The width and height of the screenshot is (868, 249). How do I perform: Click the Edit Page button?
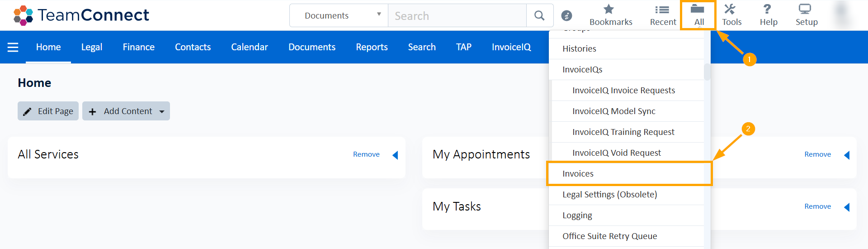48,111
